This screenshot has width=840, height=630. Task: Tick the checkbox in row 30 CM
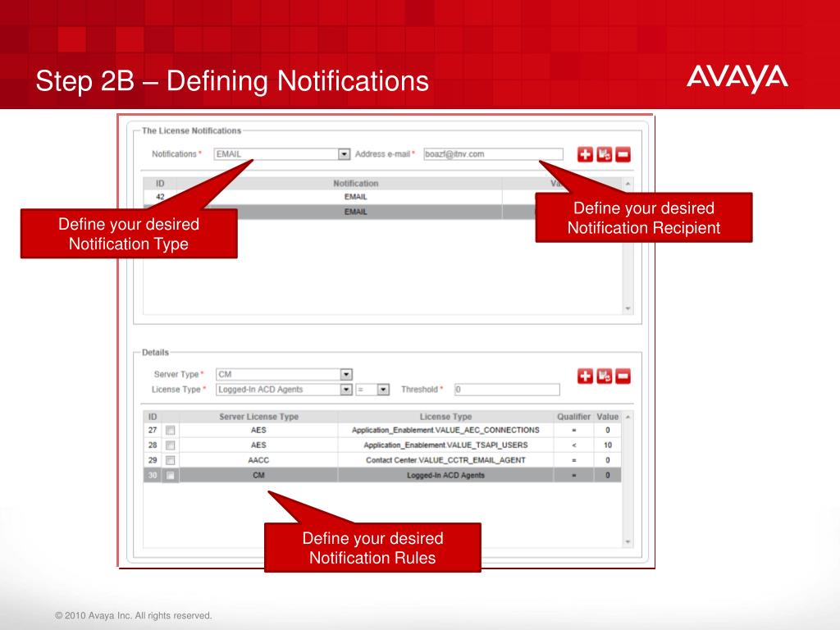pyautogui.click(x=171, y=475)
